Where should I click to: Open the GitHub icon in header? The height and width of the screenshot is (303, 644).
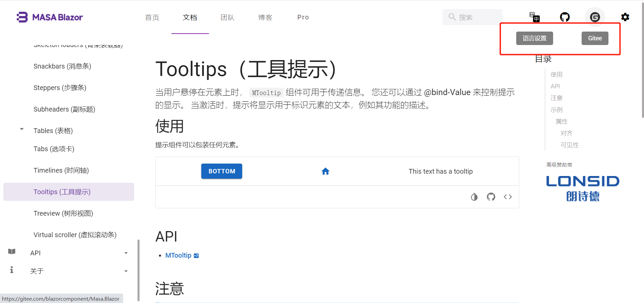pyautogui.click(x=565, y=17)
